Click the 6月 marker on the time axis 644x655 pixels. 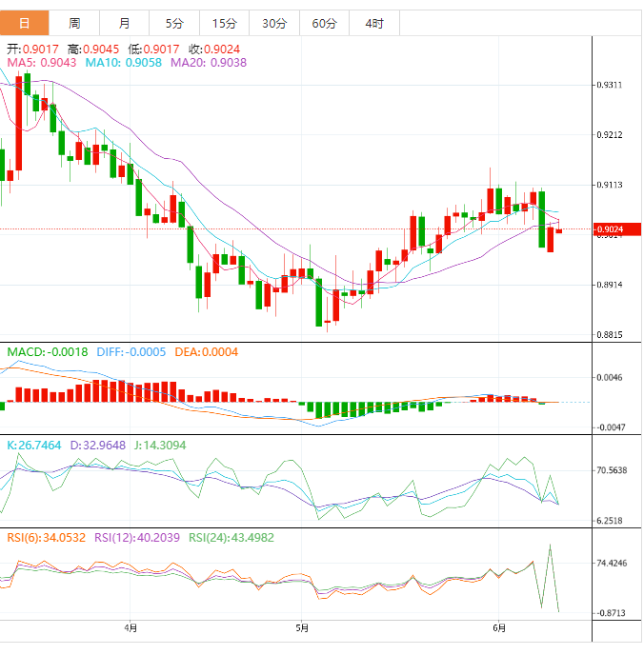point(499,628)
